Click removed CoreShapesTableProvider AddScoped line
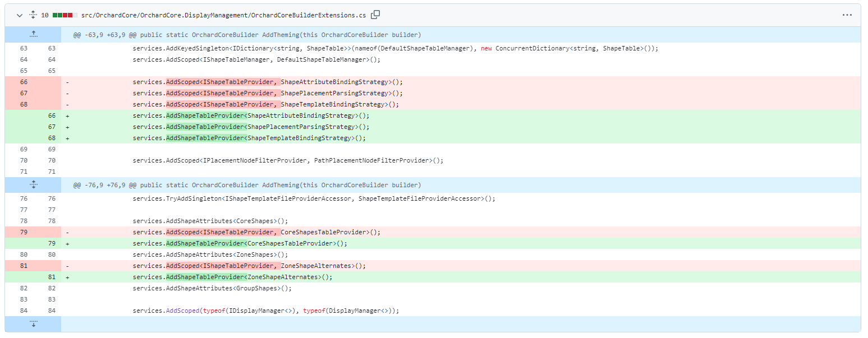Image resolution: width=868 pixels, height=338 pixels. [x=256, y=232]
